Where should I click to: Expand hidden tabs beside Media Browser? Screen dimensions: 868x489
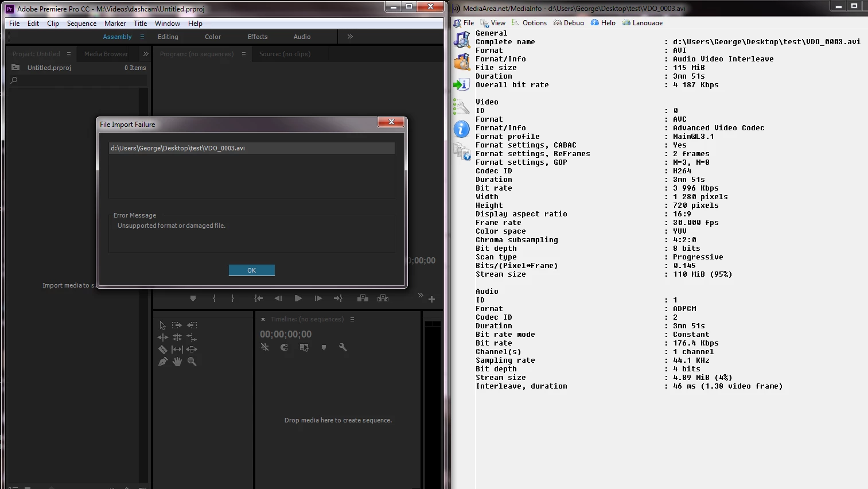click(146, 54)
